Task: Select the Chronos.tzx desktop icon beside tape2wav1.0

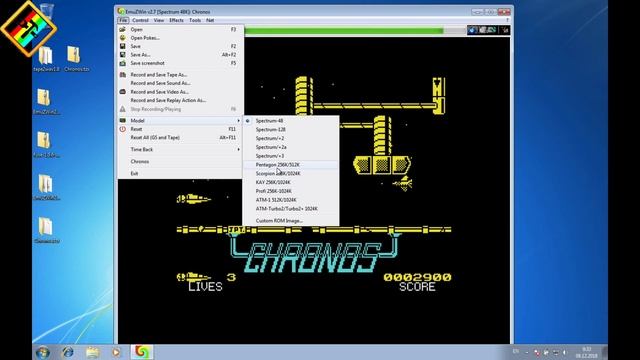Action: (76, 59)
